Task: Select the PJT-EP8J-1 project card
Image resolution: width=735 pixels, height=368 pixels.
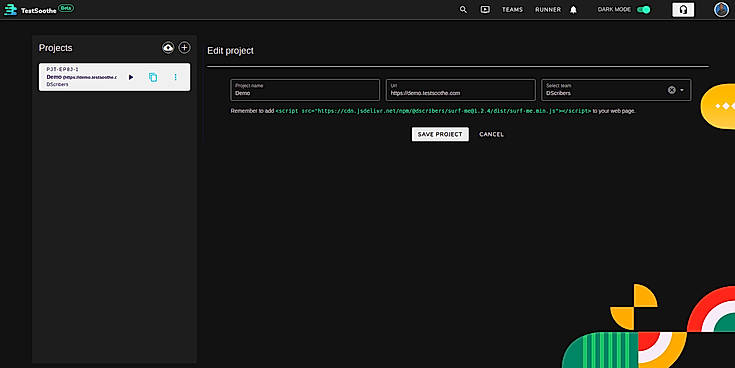Action: 114,77
